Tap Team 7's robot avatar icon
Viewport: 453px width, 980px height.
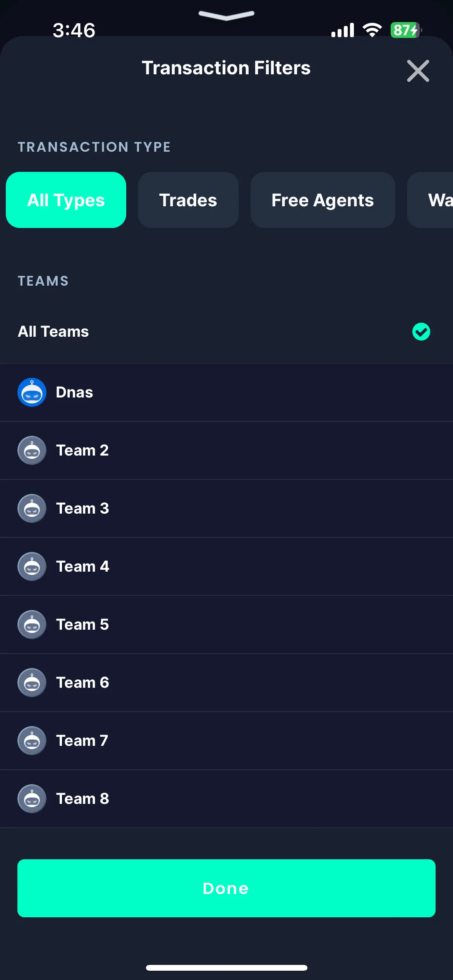coord(32,740)
